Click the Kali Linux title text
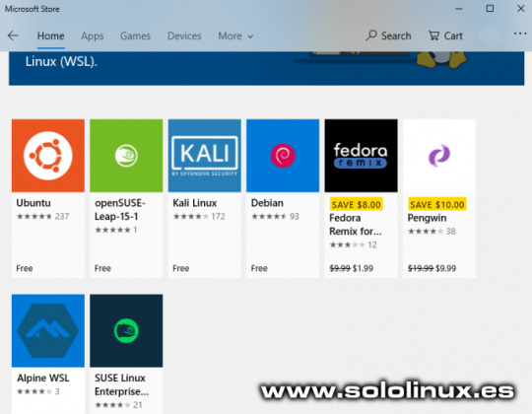 (195, 203)
